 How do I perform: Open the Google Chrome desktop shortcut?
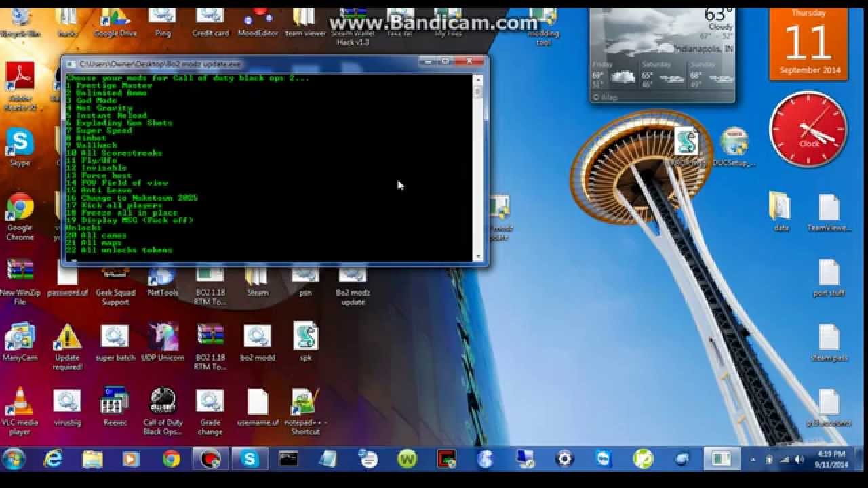[20, 217]
